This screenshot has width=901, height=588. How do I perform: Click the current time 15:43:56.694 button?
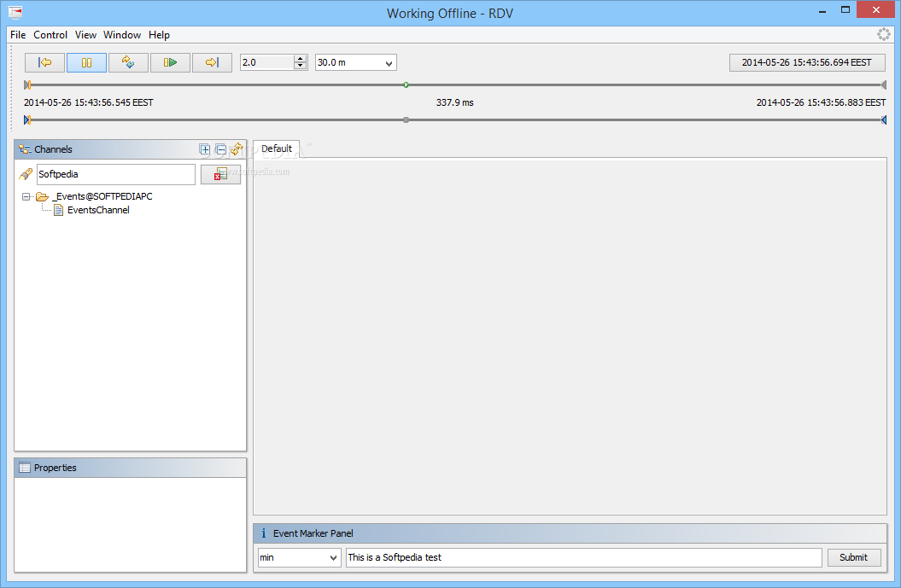(x=807, y=62)
